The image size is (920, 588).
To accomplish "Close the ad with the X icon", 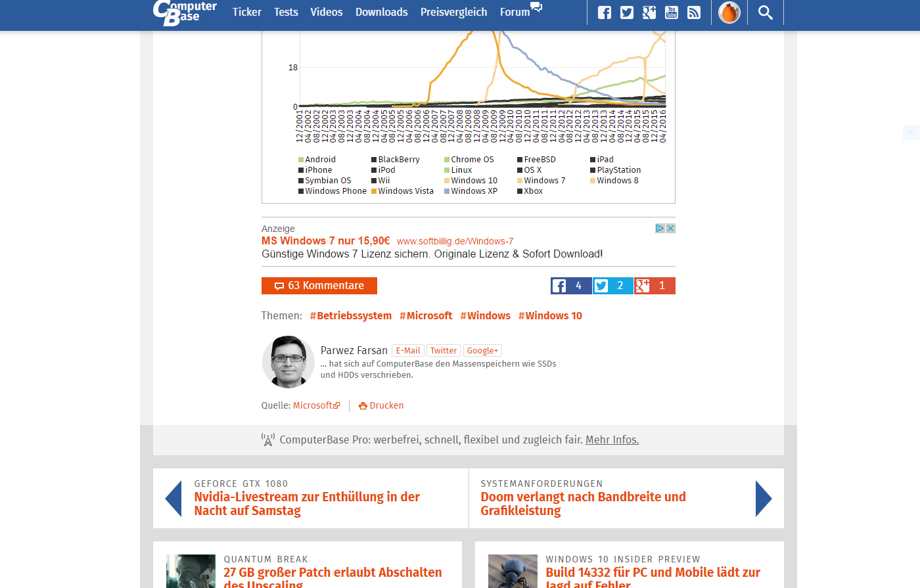I will (671, 228).
